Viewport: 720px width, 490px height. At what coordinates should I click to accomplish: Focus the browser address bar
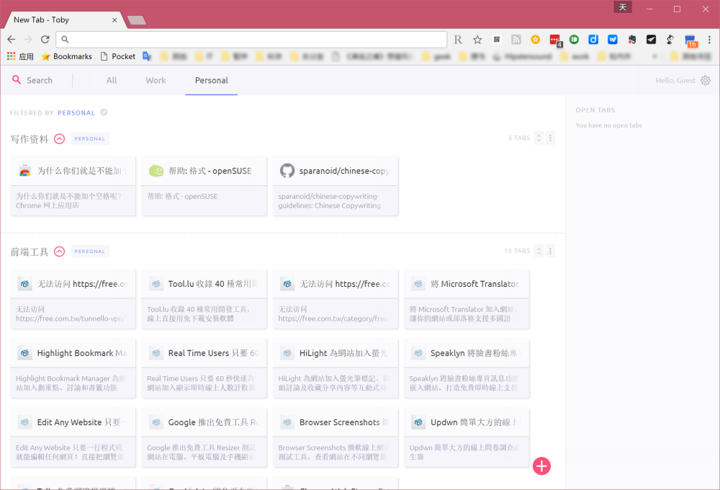point(251,39)
